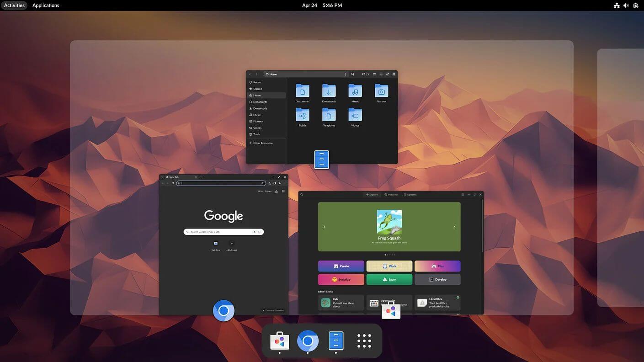Viewport: 644px width, 362px height.
Task: Click the Web Store shortcut on the New Tab page
Action: 215,245
